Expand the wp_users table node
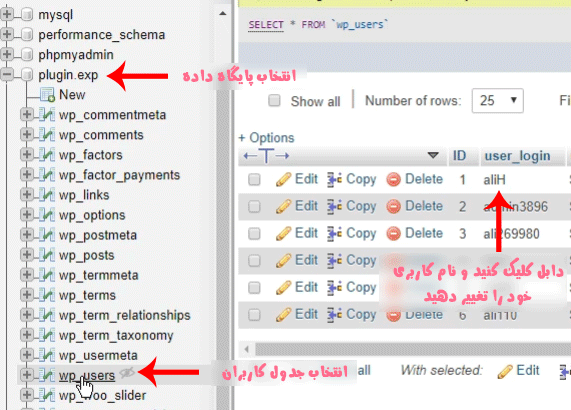The height and width of the screenshot is (410, 571). coord(27,375)
